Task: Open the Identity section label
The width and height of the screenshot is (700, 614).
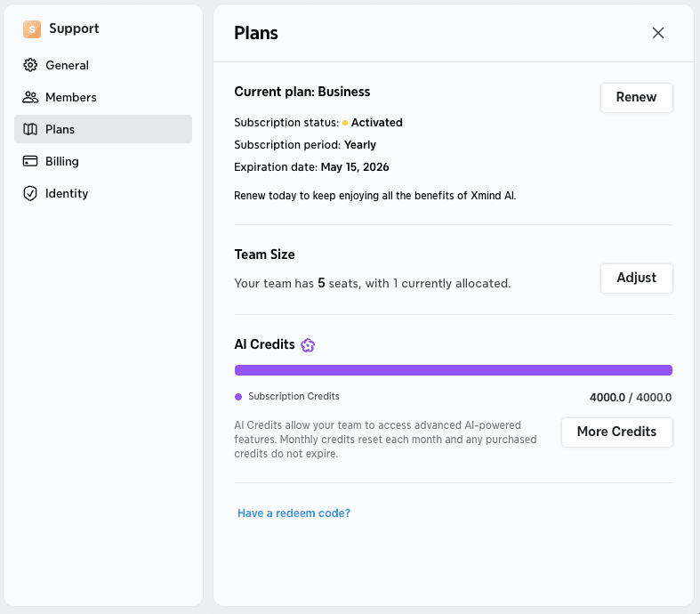Action: [67, 193]
